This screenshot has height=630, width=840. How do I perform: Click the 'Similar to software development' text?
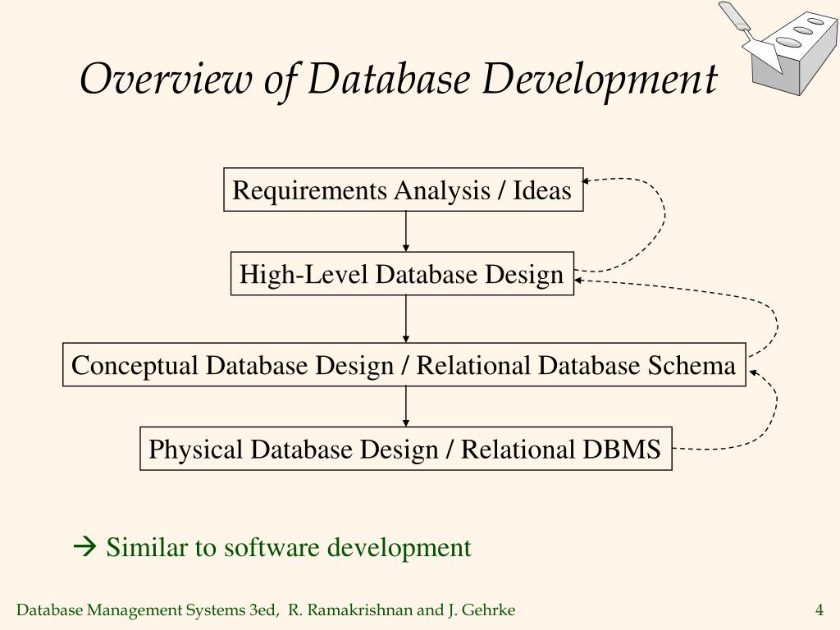click(288, 547)
